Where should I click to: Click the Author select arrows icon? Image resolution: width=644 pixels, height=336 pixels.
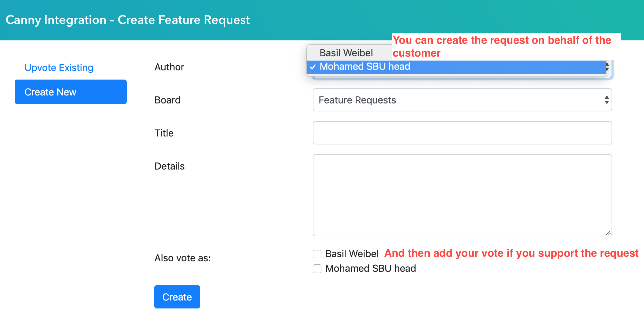point(608,67)
